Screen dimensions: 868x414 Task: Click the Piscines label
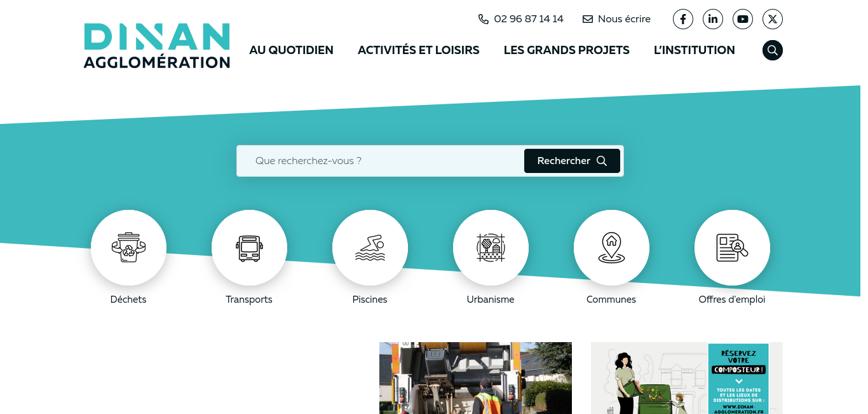(370, 300)
